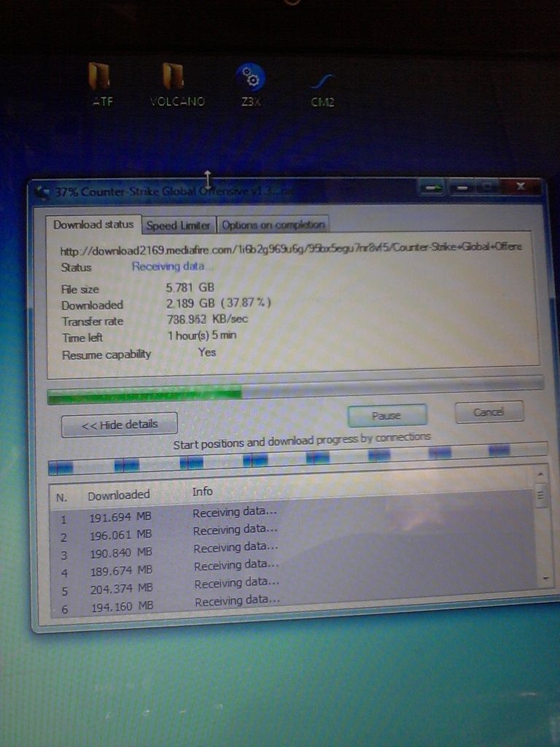Click the download dialog's title bar icon
Viewport: 560px width, 747px height.
coord(43,193)
